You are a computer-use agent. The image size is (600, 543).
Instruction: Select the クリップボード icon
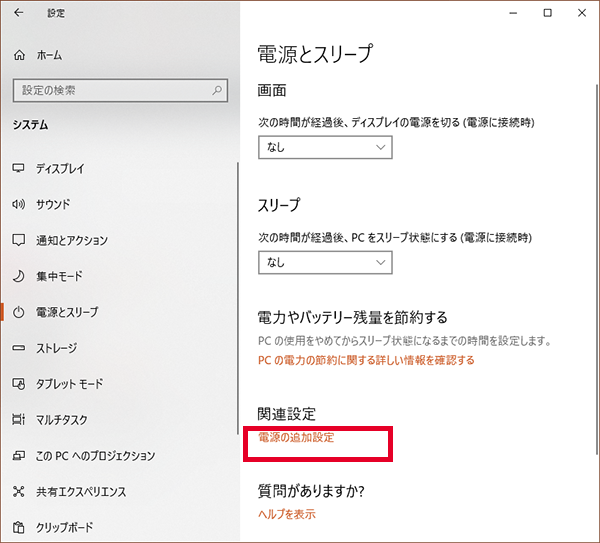coord(18,527)
